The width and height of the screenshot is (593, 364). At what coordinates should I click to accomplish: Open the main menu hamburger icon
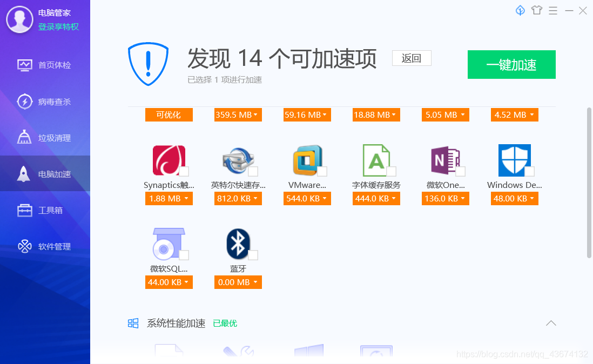click(553, 11)
